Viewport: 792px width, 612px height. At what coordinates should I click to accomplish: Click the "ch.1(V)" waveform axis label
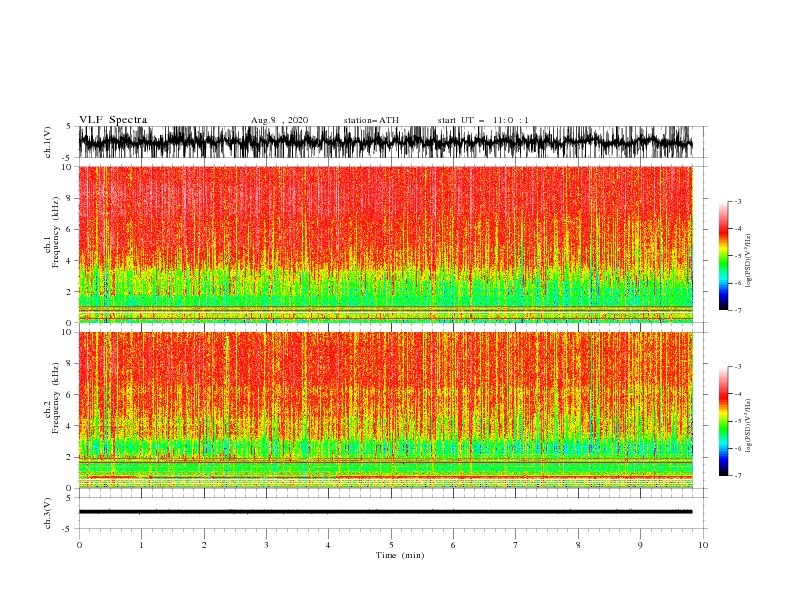(48, 142)
